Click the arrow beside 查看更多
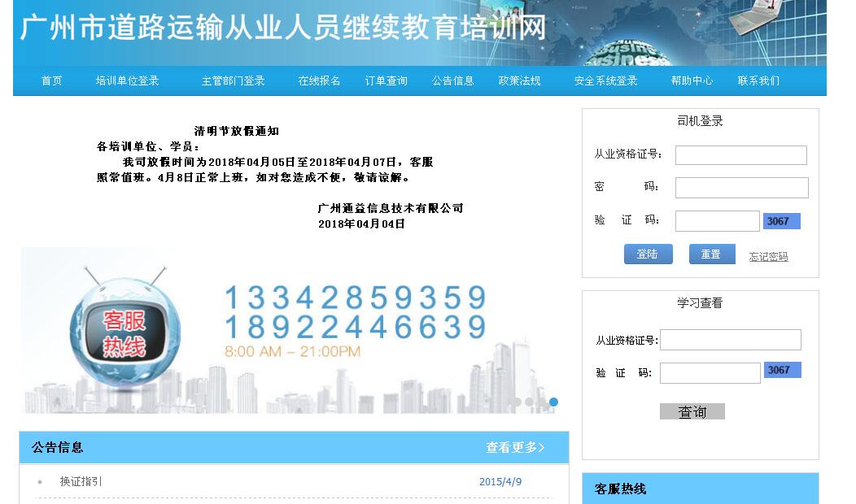Image resolution: width=856 pixels, height=504 pixels. point(543,447)
